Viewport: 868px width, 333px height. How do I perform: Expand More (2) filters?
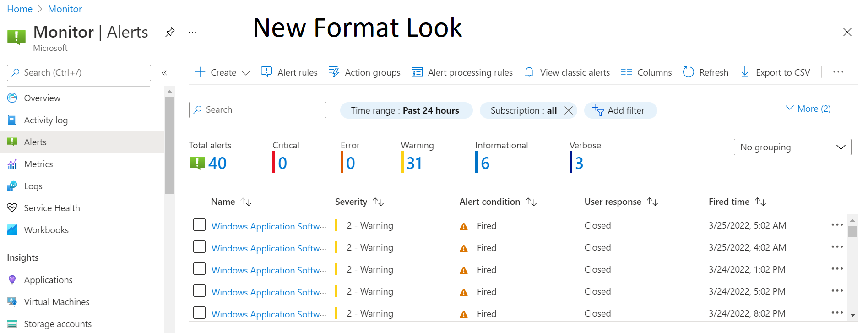pos(808,109)
